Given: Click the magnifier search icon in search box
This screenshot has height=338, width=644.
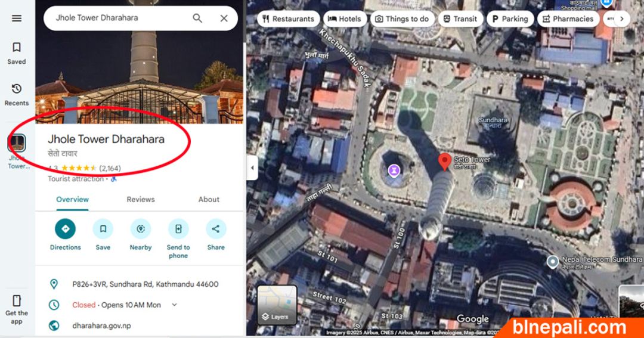Looking at the screenshot, I should (197, 18).
